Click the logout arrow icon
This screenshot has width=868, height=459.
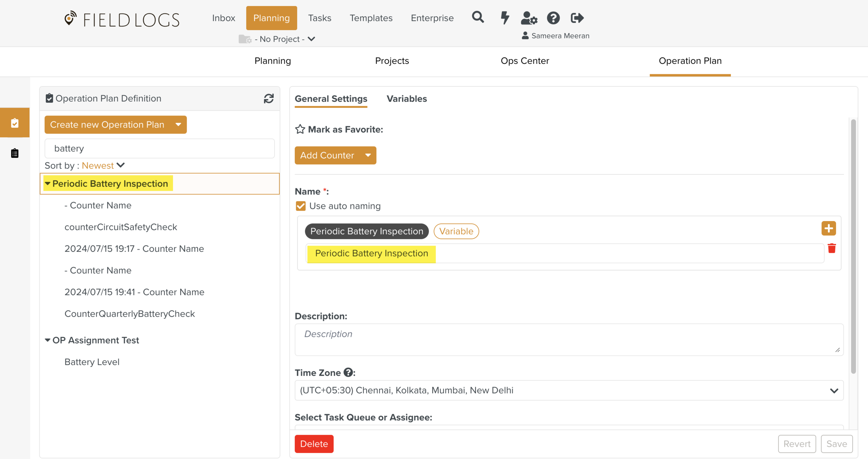point(577,18)
